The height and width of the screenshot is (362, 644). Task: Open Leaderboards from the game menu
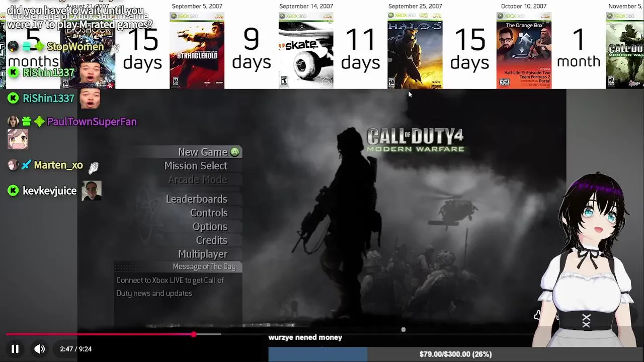197,199
